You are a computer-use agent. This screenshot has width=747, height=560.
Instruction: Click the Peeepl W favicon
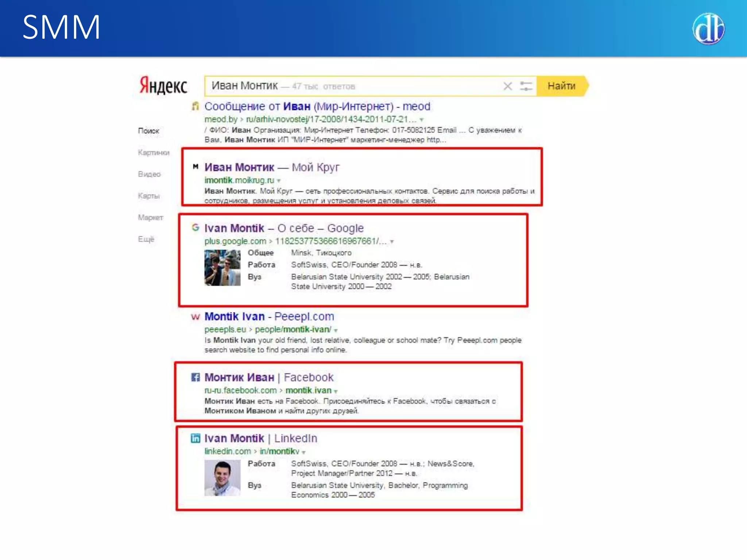(196, 316)
